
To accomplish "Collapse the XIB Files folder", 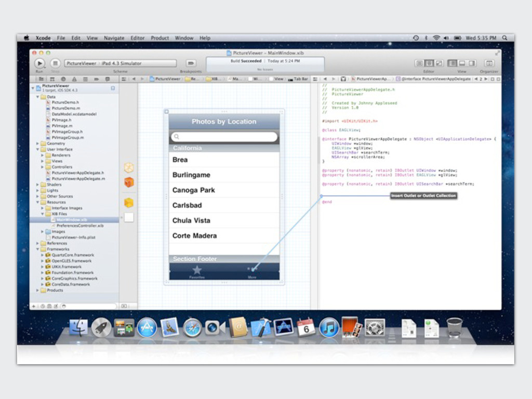I will click(x=43, y=214).
